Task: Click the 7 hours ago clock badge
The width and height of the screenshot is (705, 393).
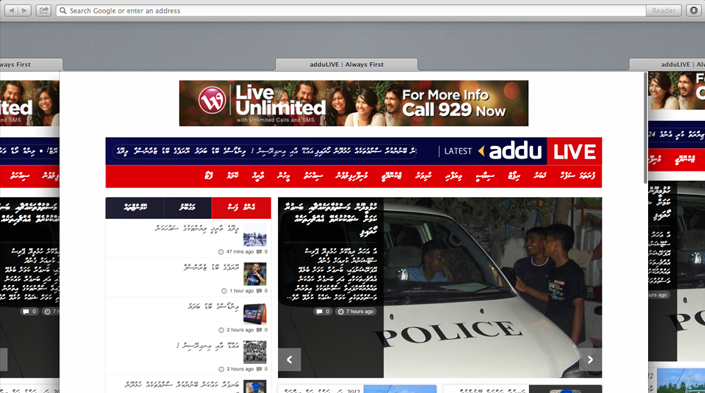Action: (356, 311)
